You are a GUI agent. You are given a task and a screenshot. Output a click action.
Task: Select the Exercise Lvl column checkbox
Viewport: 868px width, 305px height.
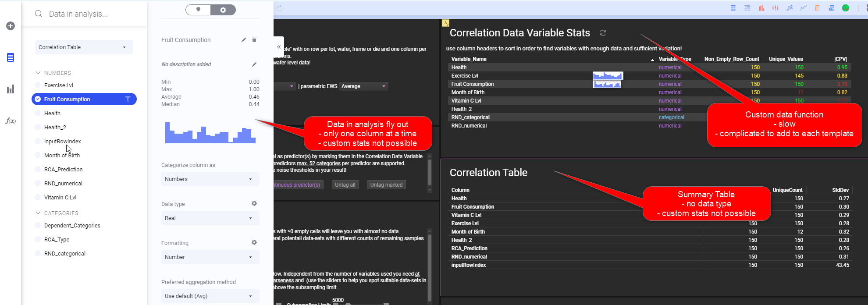point(38,85)
